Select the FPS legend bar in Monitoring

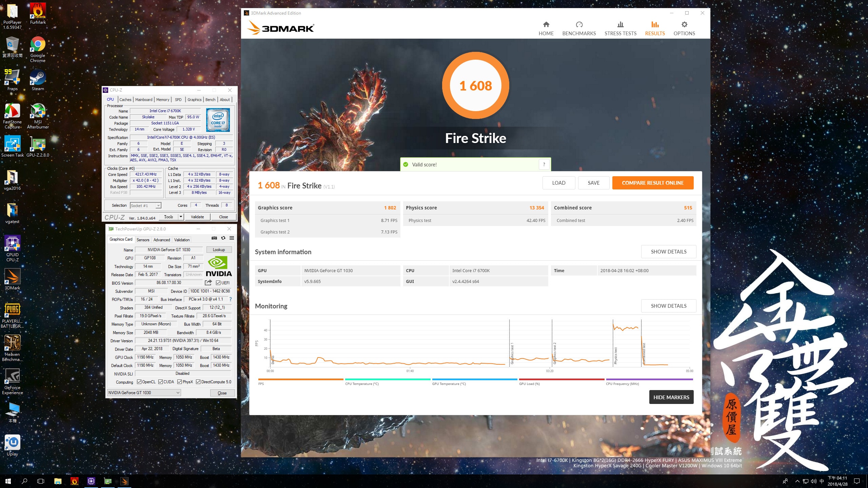[300, 380]
